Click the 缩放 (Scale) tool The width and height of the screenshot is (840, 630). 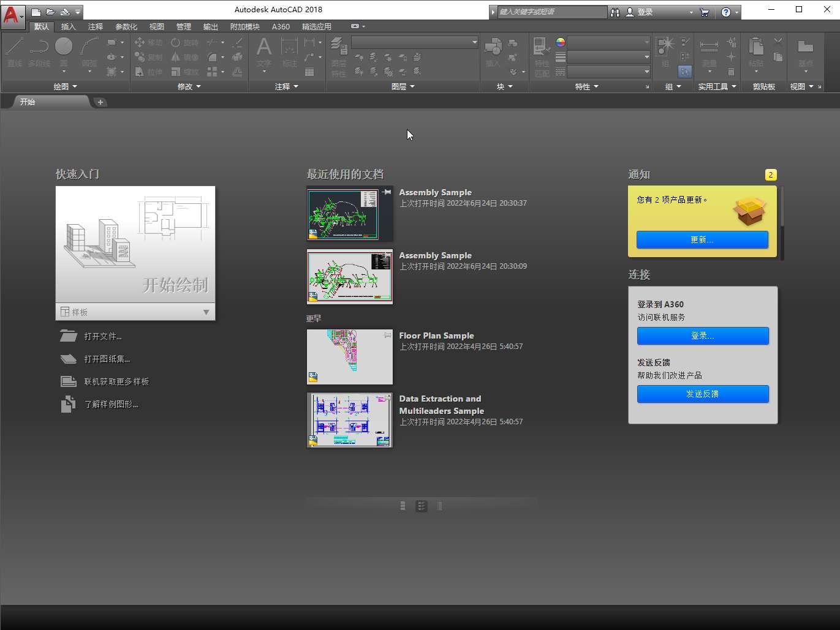[184, 72]
